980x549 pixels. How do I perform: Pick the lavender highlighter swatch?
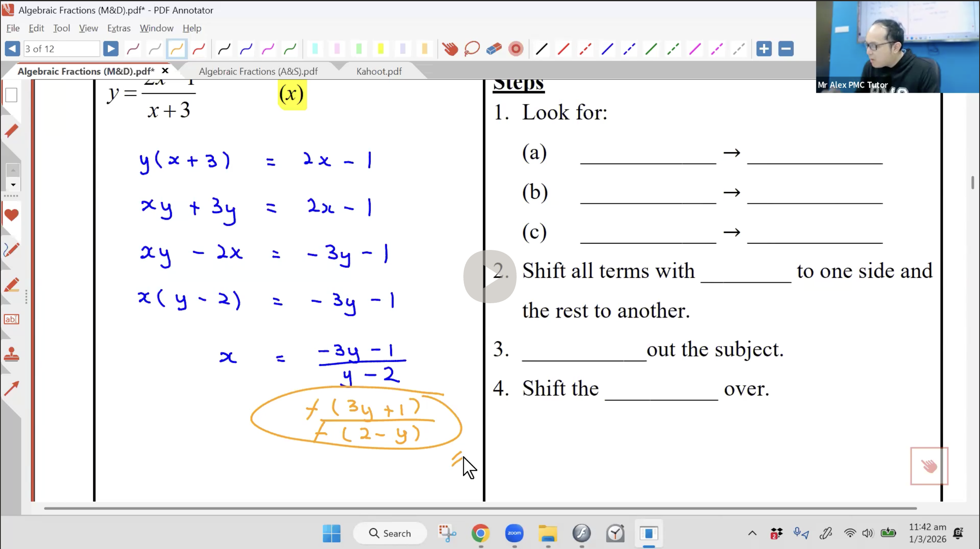point(403,49)
